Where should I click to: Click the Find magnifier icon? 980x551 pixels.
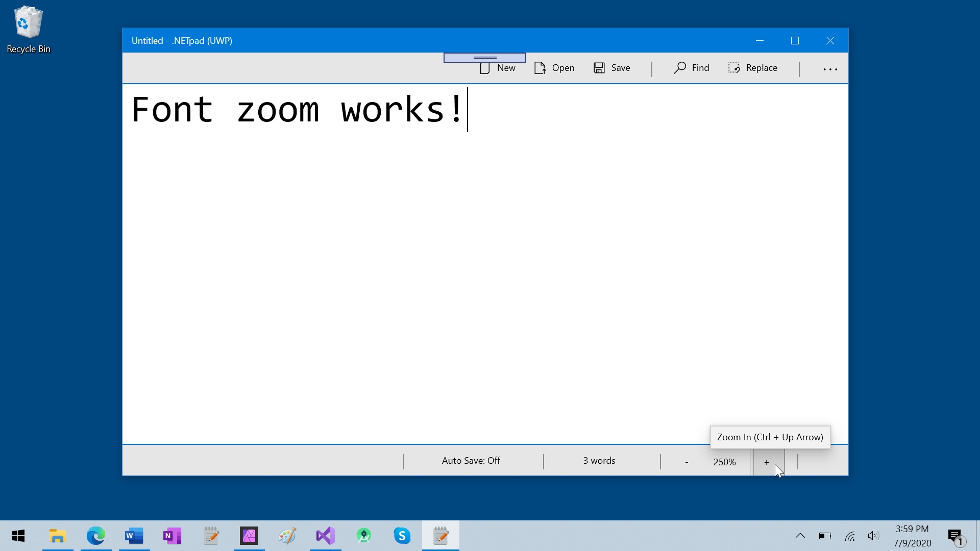pyautogui.click(x=679, y=68)
